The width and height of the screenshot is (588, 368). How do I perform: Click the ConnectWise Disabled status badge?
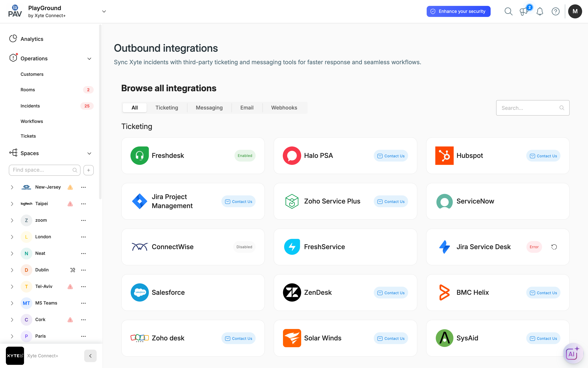click(244, 247)
